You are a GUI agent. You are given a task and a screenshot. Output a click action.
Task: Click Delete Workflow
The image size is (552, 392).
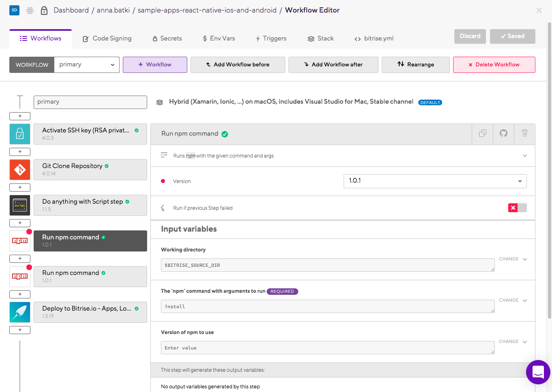tap(494, 65)
